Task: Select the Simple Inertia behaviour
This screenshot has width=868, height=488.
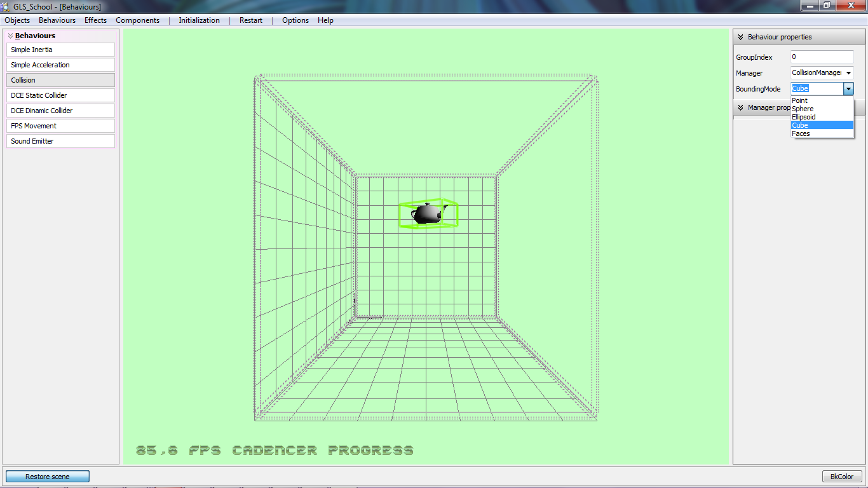Action: pos(60,50)
